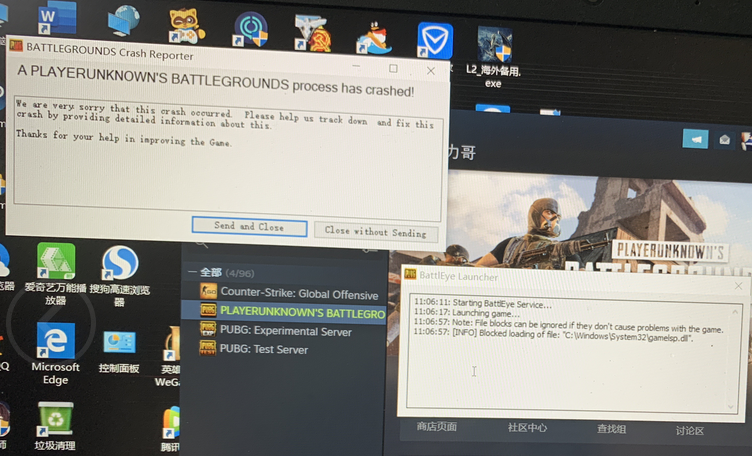Minimize the BATTLEGROUNDS Crash Reporter window
The image size is (752, 456).
(x=356, y=66)
